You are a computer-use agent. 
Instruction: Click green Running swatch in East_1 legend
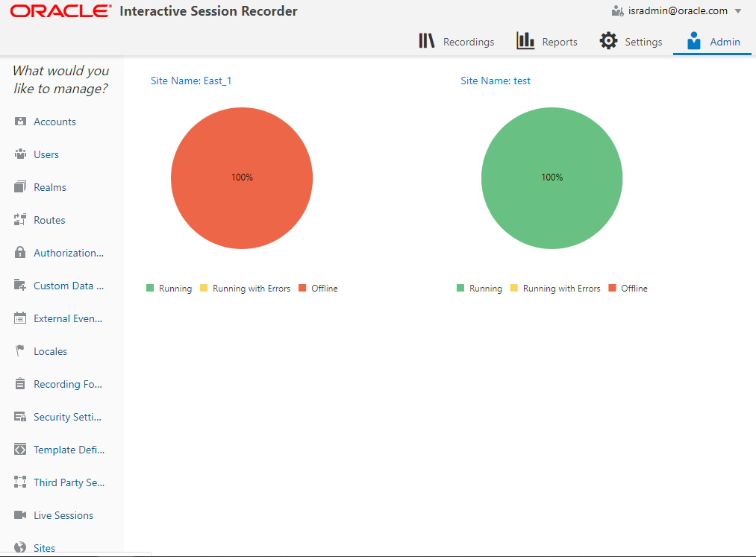coord(150,288)
